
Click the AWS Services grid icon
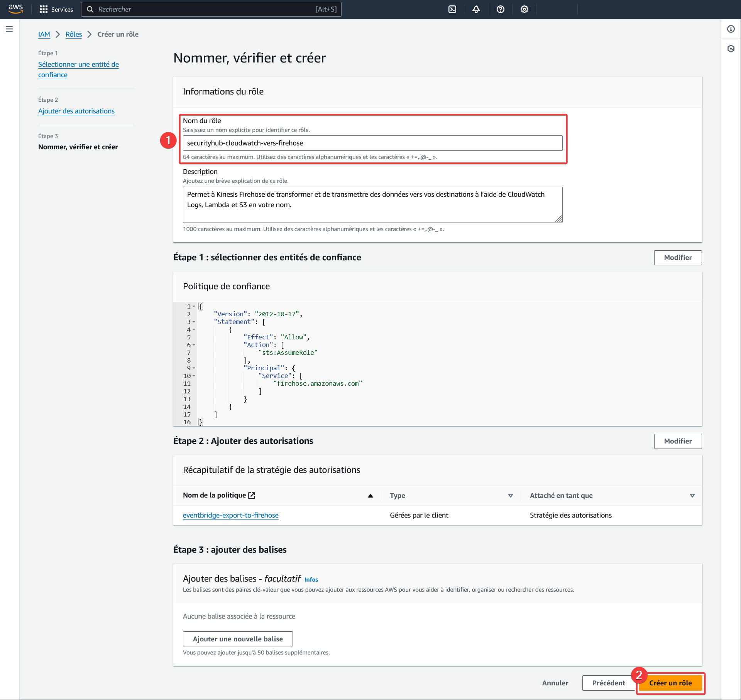[x=44, y=9]
